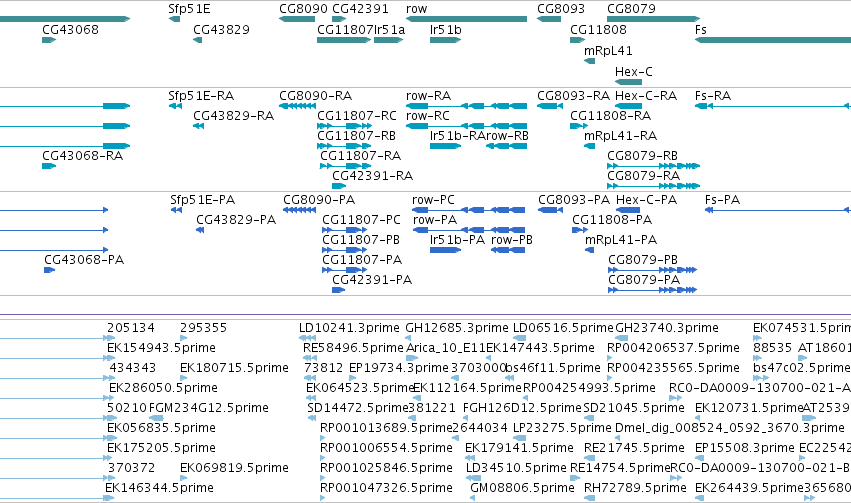The height and width of the screenshot is (503, 851).
Task: Click transcript label CG8090-RA
Action: coord(315,96)
